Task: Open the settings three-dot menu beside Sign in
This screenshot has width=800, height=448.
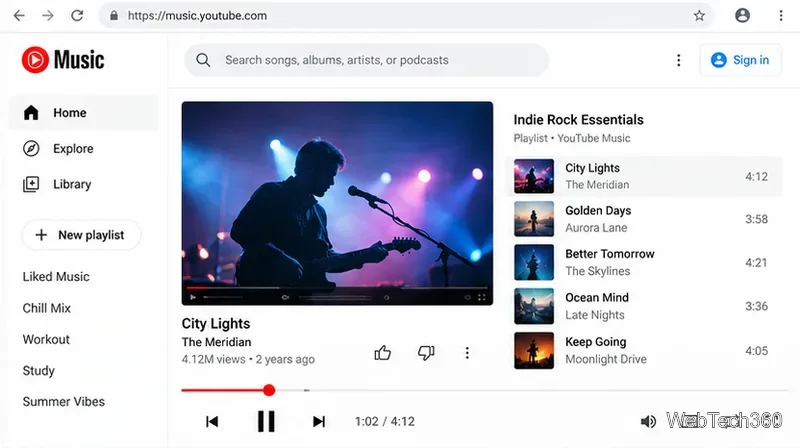Action: pyautogui.click(x=678, y=60)
